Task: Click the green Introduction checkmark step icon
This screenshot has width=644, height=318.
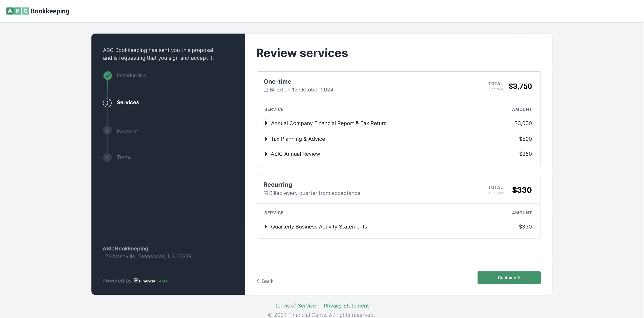Action: tap(108, 75)
